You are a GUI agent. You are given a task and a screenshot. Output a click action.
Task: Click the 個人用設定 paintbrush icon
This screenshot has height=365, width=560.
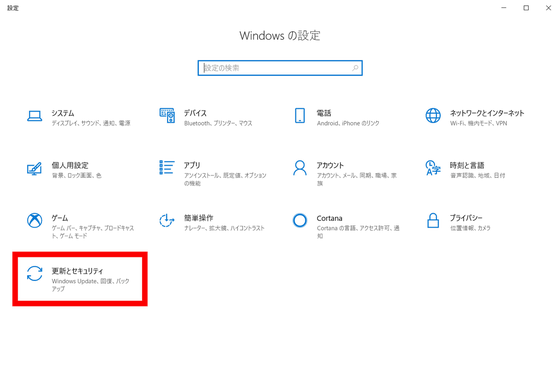coord(34,168)
